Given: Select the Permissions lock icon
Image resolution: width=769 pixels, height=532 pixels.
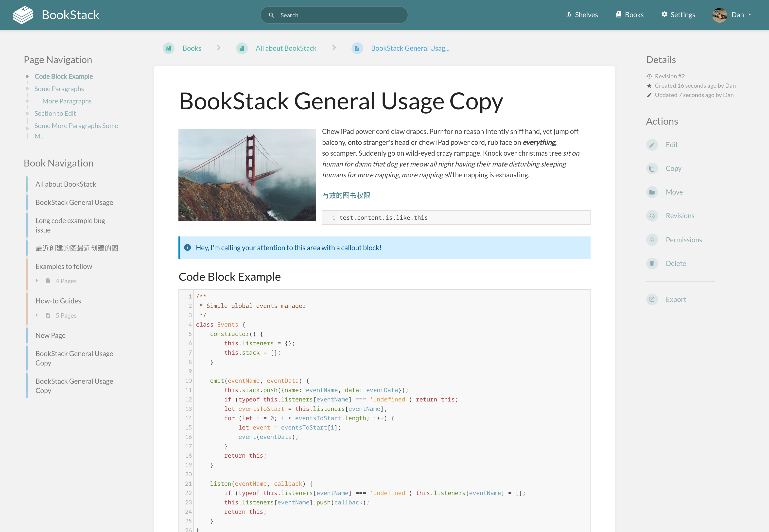Looking at the screenshot, I should pos(652,240).
